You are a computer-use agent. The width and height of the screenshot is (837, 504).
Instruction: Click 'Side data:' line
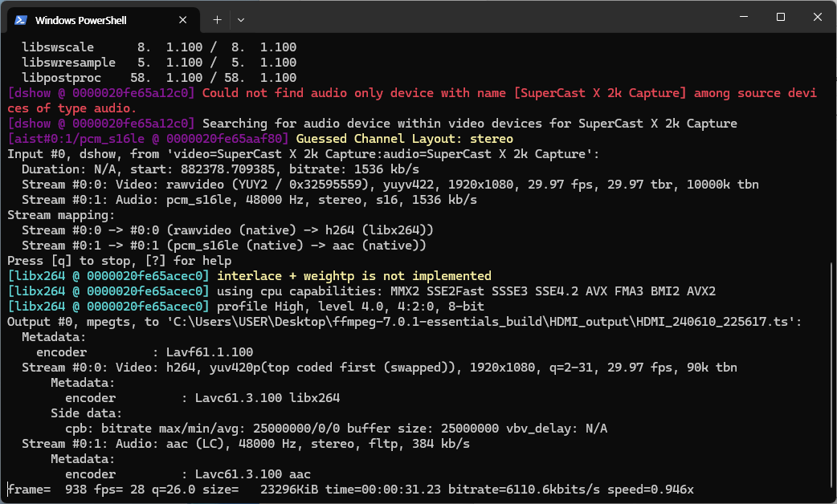click(x=86, y=413)
